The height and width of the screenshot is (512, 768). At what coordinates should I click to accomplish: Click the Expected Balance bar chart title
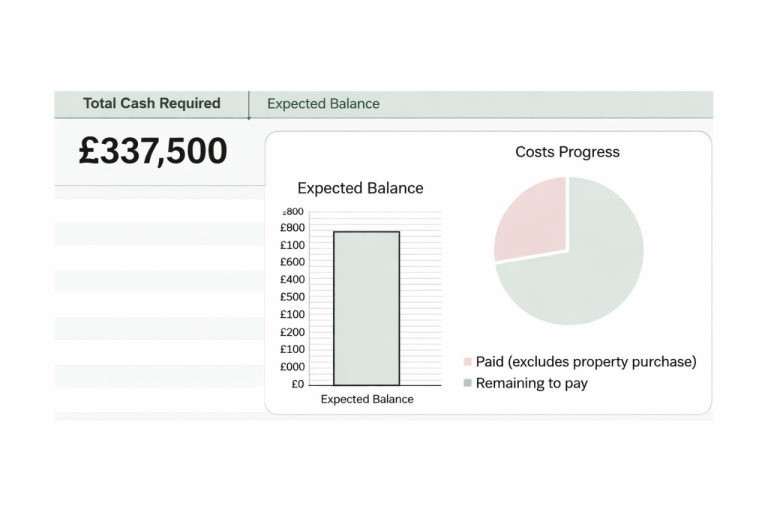pos(360,188)
